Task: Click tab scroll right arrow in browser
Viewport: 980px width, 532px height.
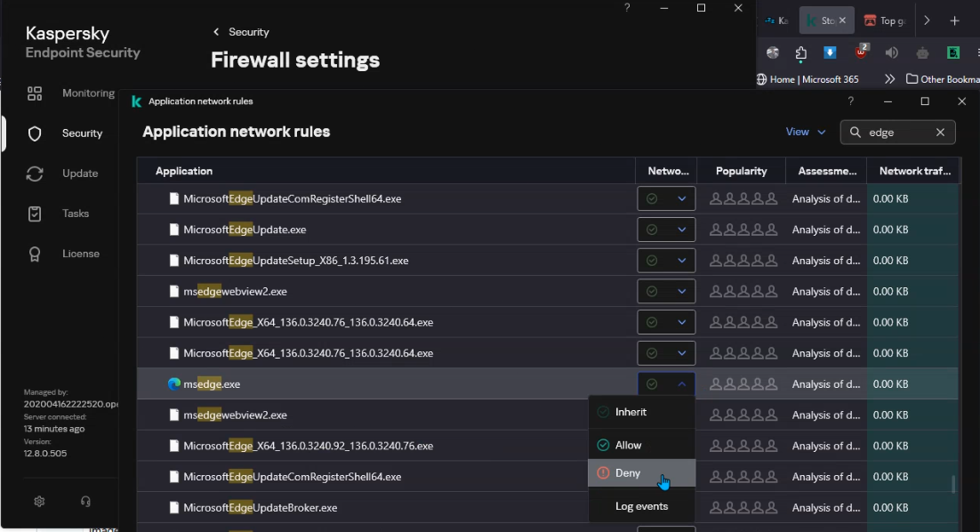Action: pos(927,20)
